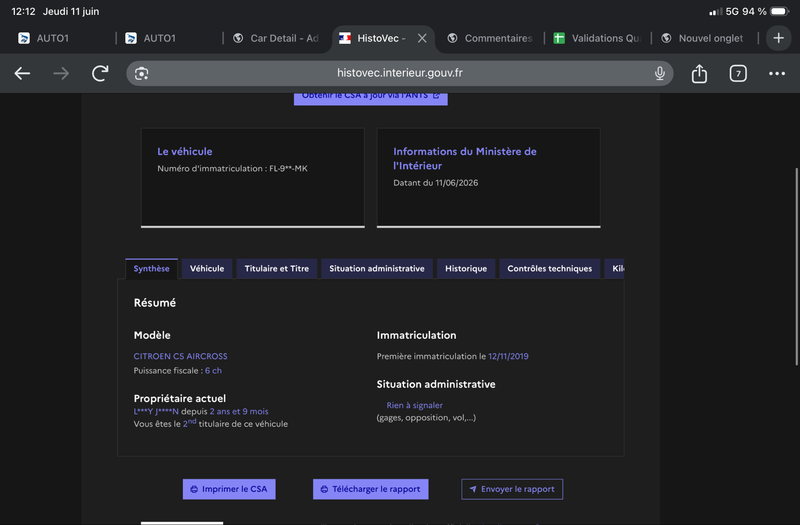Image resolution: width=800 pixels, height=525 pixels.
Task: Click the owner name L***Y J****N
Action: (x=156, y=411)
